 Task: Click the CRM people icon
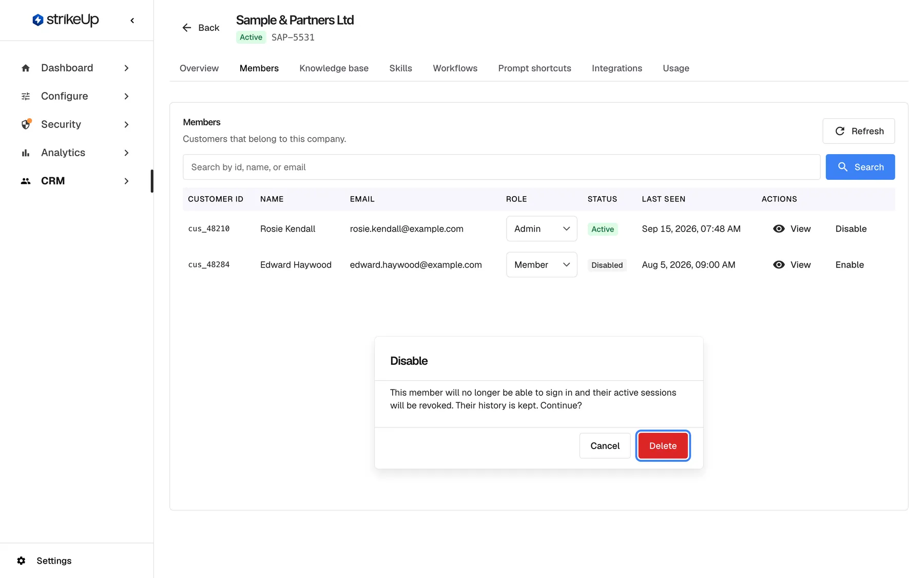26,181
